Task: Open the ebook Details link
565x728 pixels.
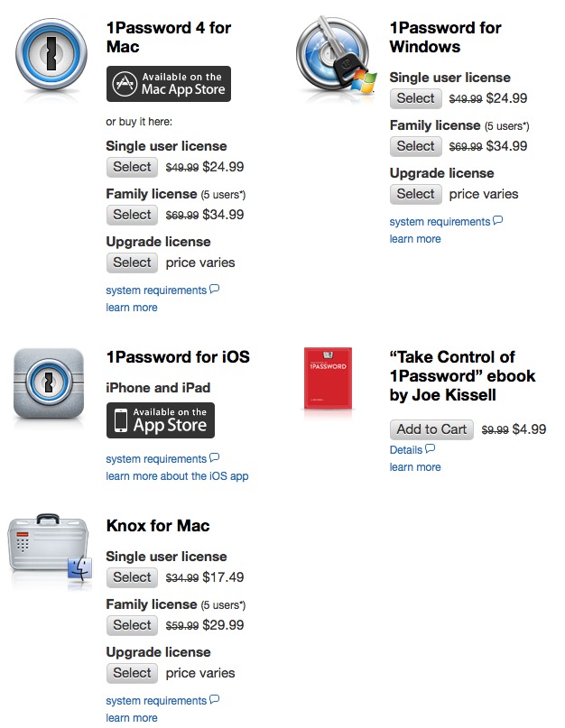Action: click(406, 449)
